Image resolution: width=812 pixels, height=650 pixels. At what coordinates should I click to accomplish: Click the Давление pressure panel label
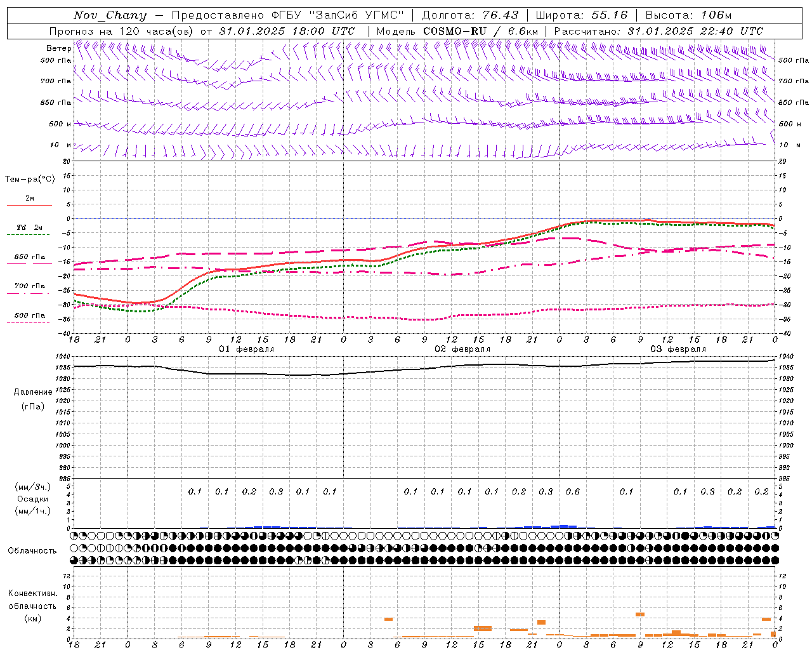[x=33, y=392]
